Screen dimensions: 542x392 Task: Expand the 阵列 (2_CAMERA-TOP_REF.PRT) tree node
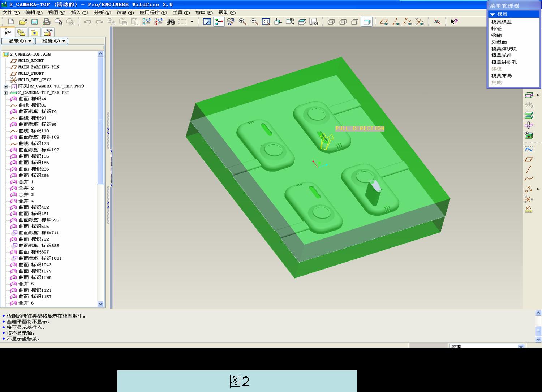coord(6,86)
